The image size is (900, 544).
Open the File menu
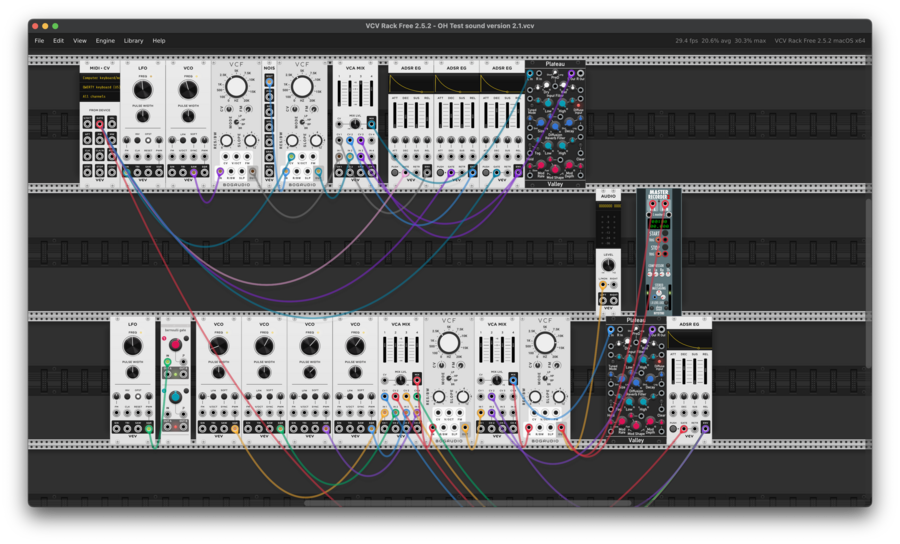click(x=39, y=41)
